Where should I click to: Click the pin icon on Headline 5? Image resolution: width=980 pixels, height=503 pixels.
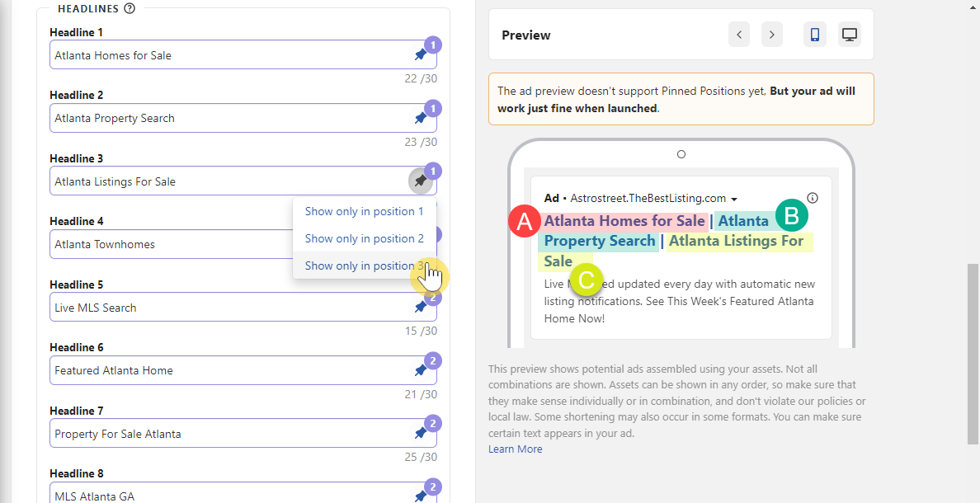click(x=421, y=307)
